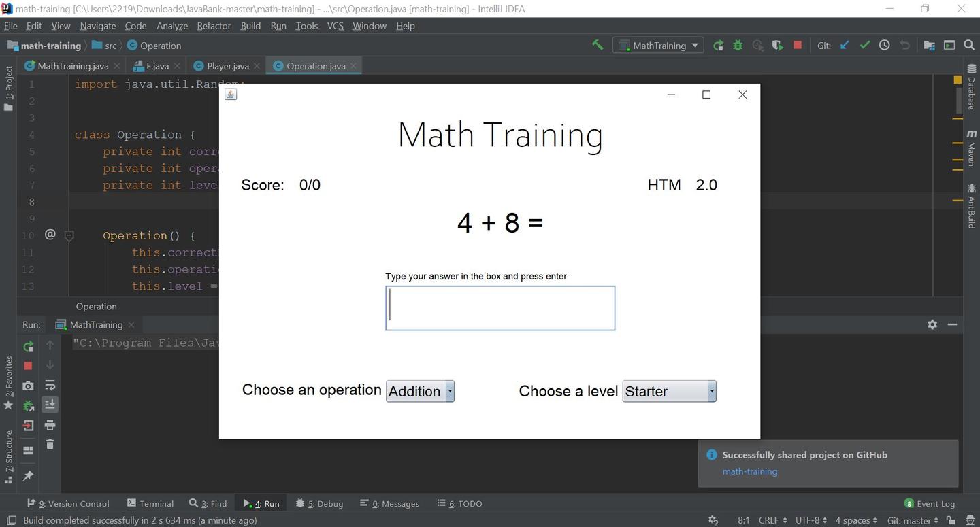Open the File menu
This screenshot has height=527, width=980.
tap(11, 26)
